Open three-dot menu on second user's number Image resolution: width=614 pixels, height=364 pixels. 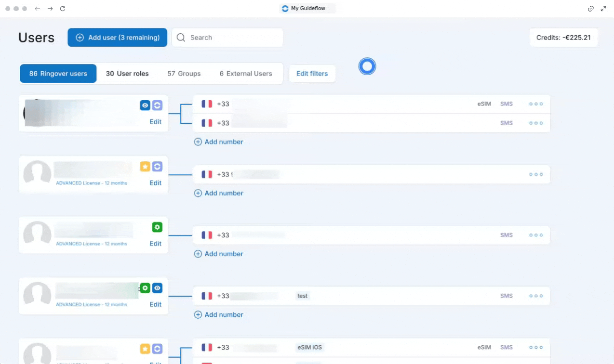(x=536, y=174)
